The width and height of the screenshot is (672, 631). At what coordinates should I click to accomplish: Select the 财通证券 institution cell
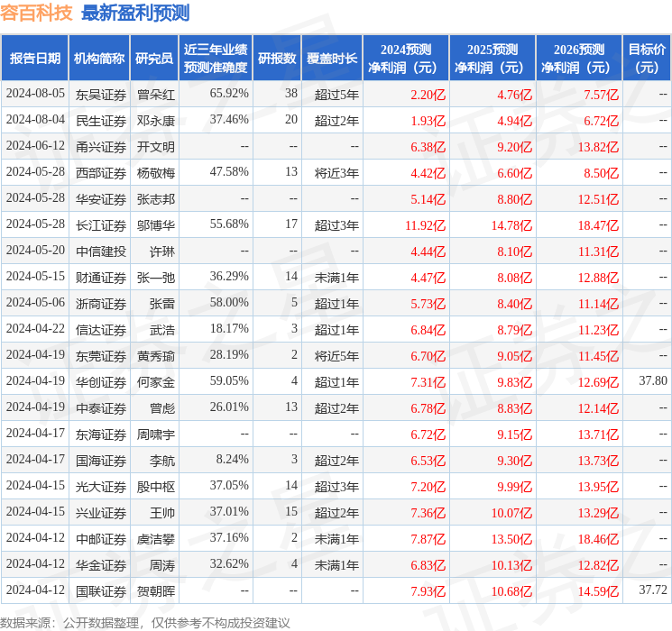(x=101, y=277)
